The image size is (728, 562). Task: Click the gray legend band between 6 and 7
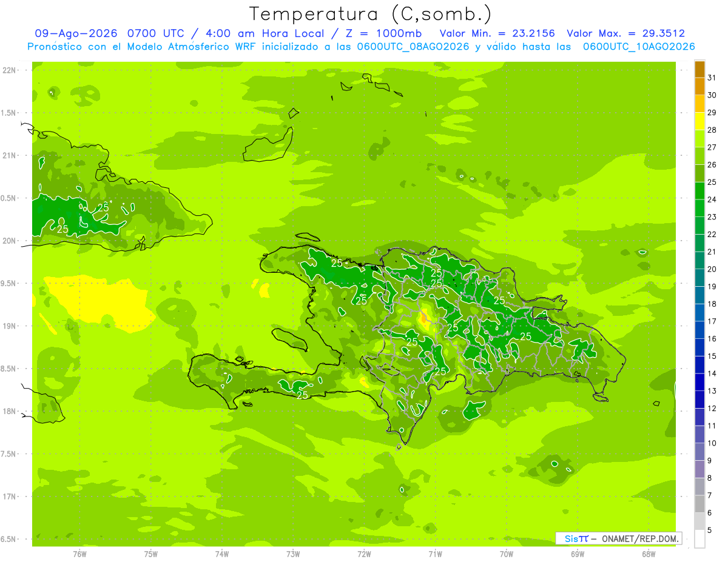699,504
